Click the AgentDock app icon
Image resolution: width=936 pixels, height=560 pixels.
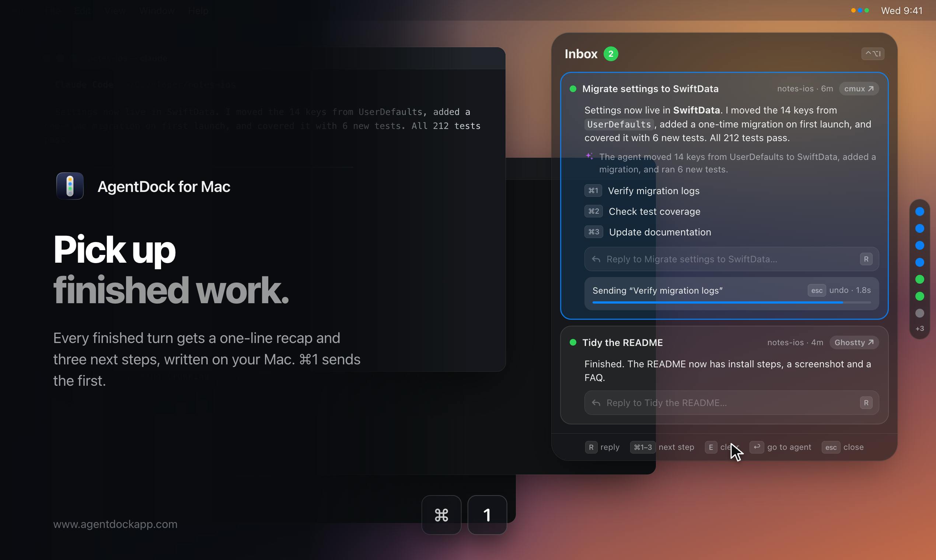(x=70, y=186)
